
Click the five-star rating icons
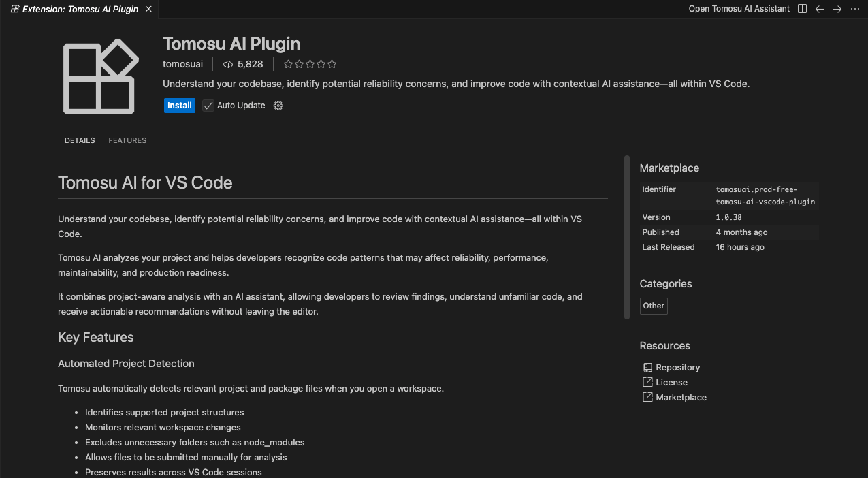[x=310, y=64]
